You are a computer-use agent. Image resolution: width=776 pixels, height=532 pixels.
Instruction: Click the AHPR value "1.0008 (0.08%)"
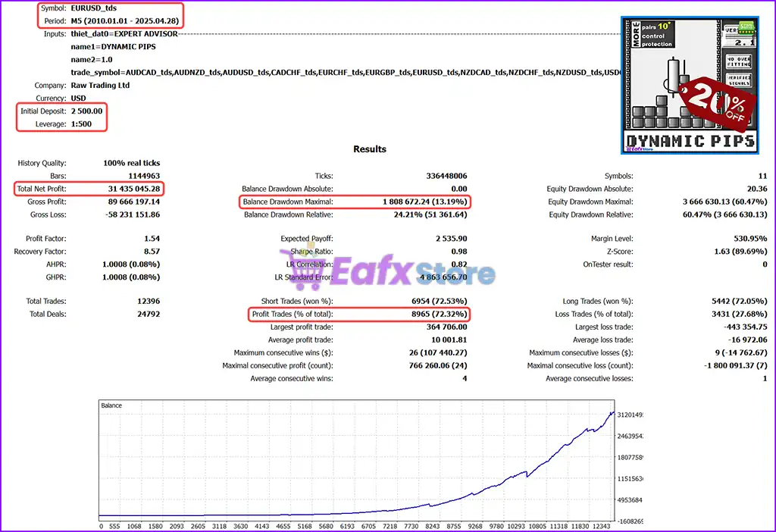131,264
